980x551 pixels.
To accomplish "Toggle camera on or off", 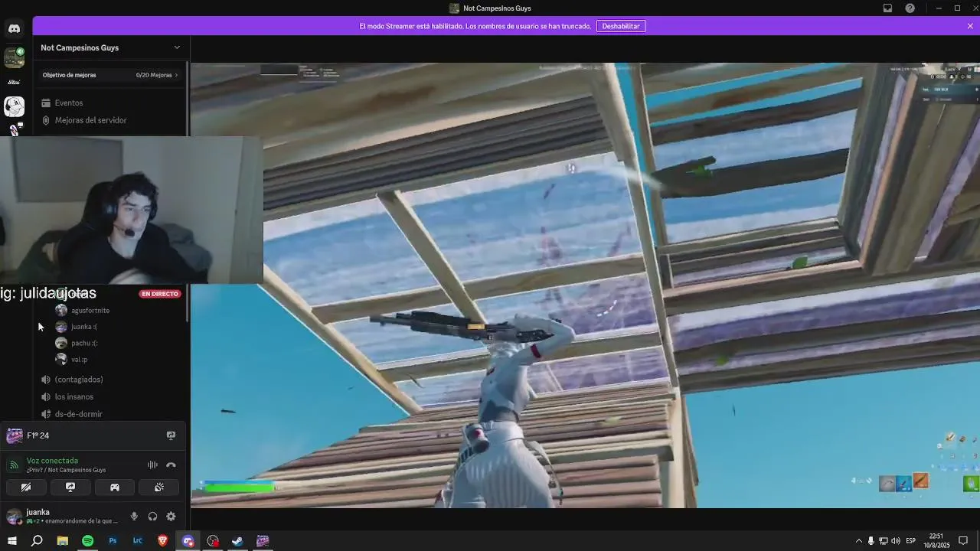I will pyautogui.click(x=25, y=487).
